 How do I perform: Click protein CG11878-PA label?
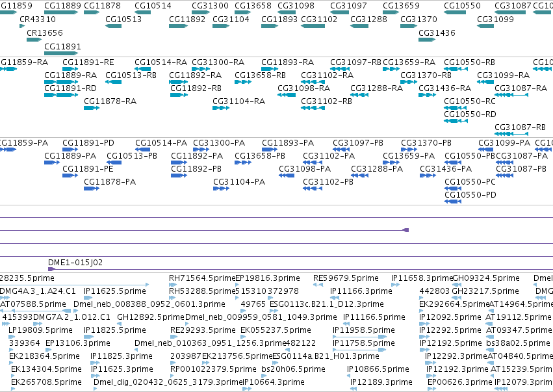[x=110, y=182]
